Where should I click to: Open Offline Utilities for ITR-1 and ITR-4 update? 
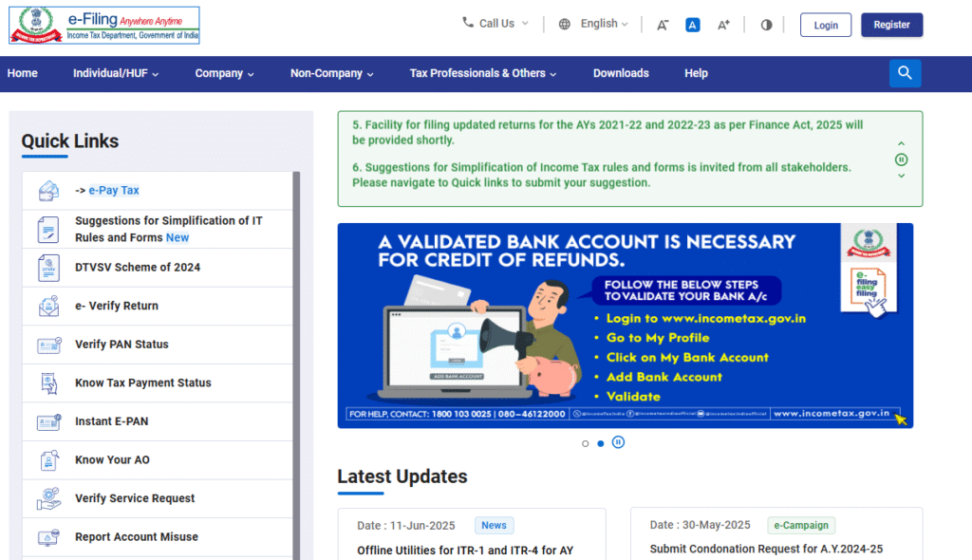pyautogui.click(x=465, y=551)
